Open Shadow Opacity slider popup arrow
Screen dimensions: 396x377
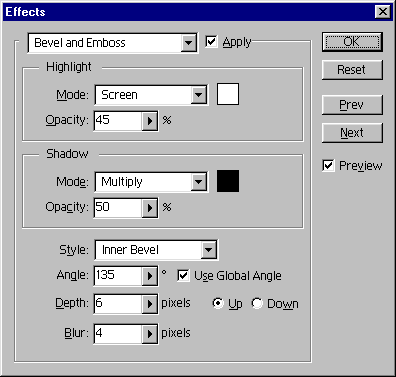150,208
